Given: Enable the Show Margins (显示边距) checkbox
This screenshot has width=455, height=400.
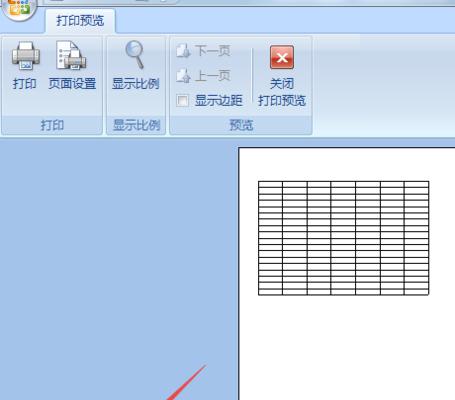Looking at the screenshot, I should click(182, 100).
